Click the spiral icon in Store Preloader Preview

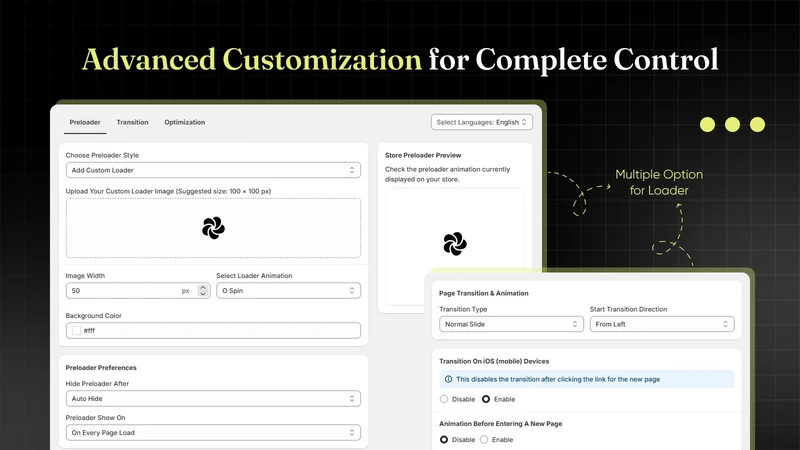pos(455,244)
